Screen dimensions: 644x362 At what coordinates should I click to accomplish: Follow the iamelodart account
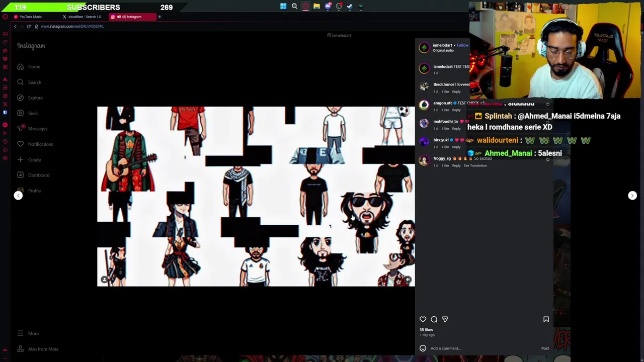tap(462, 45)
